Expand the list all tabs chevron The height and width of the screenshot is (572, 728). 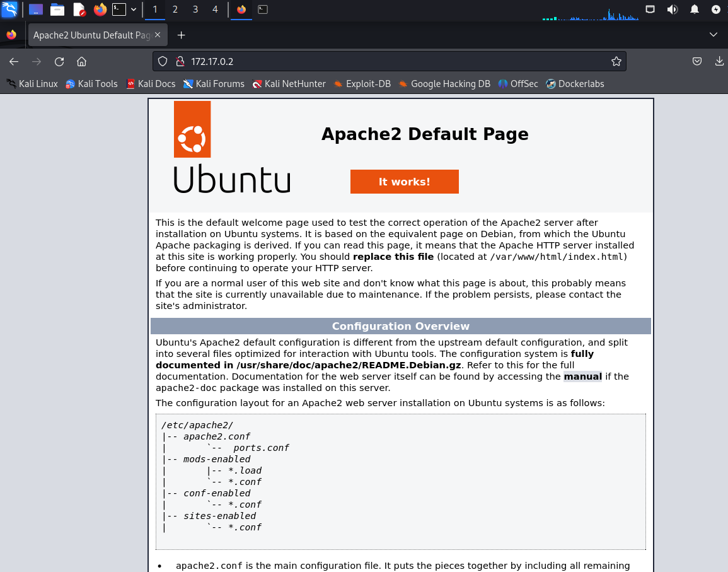click(713, 35)
